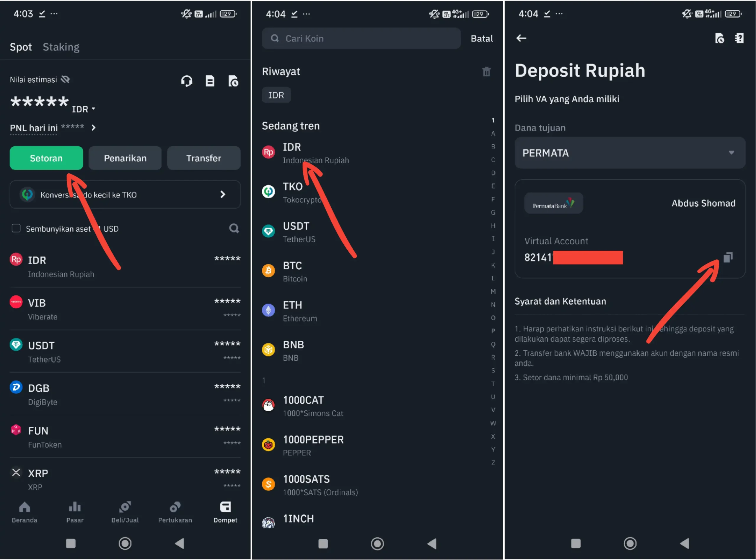Image resolution: width=756 pixels, height=560 pixels.
Task: Toggle the Nilai estimasi hide-balance eye icon
Action: coord(65,79)
